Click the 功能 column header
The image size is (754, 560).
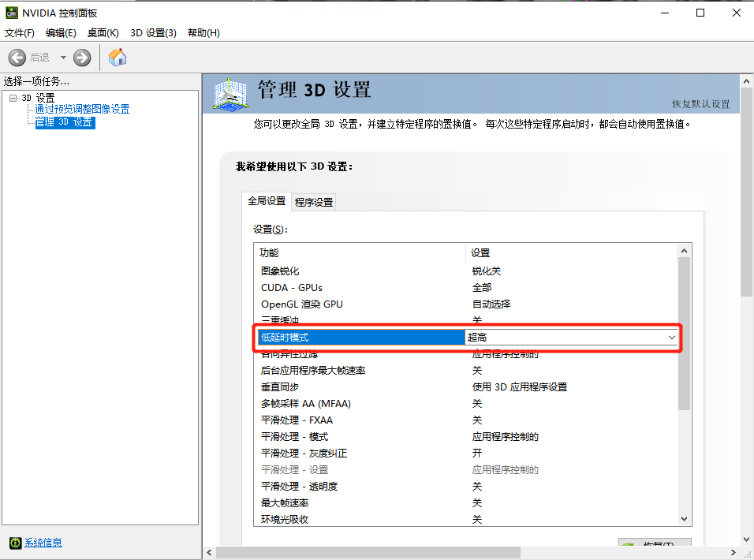(x=360, y=253)
